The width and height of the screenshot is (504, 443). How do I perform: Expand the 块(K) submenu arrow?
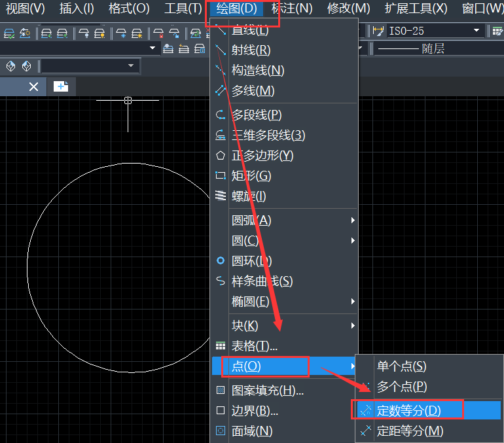(x=353, y=325)
